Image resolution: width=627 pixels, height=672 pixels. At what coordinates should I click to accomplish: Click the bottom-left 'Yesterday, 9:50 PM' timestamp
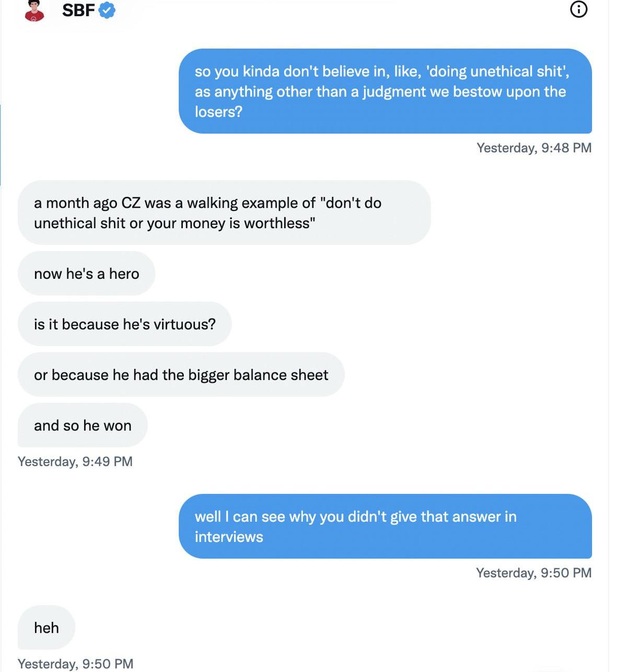tap(75, 664)
